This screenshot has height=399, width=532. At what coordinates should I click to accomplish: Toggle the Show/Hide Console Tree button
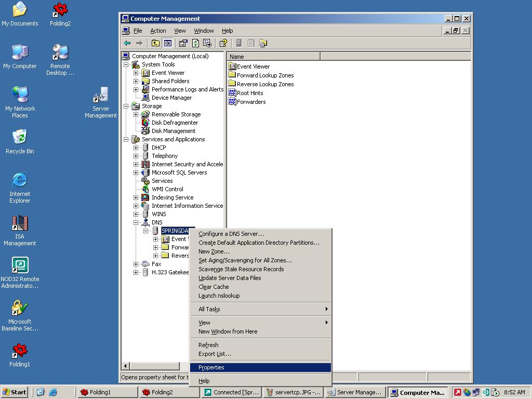pyautogui.click(x=167, y=43)
